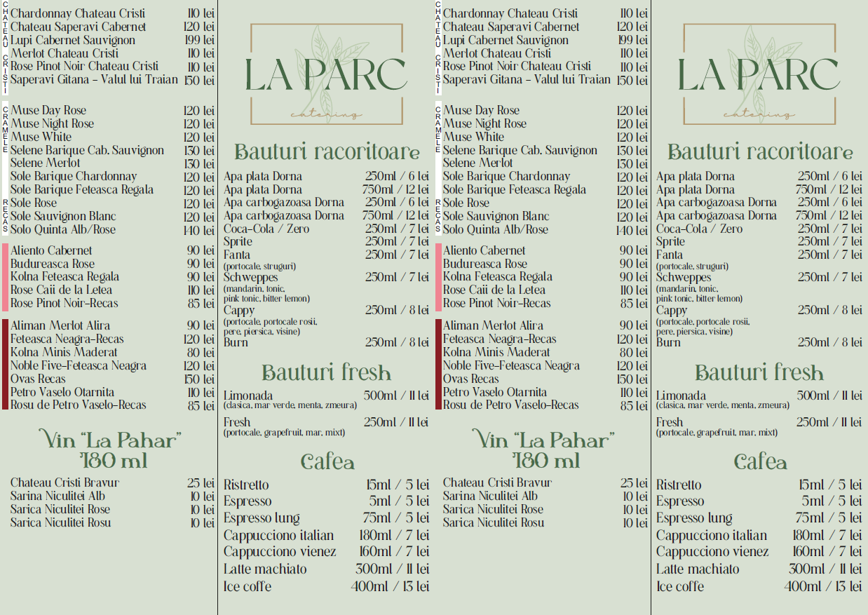This screenshot has width=868, height=615.
Task: Select 'Sole Sauvignon Blanc' in the left menu copy
Action: coord(63,216)
